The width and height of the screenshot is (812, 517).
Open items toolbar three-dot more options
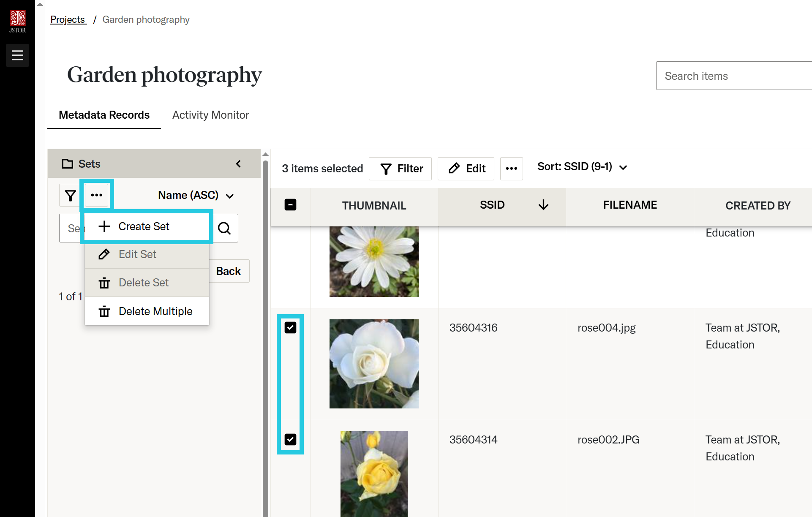[x=512, y=169]
